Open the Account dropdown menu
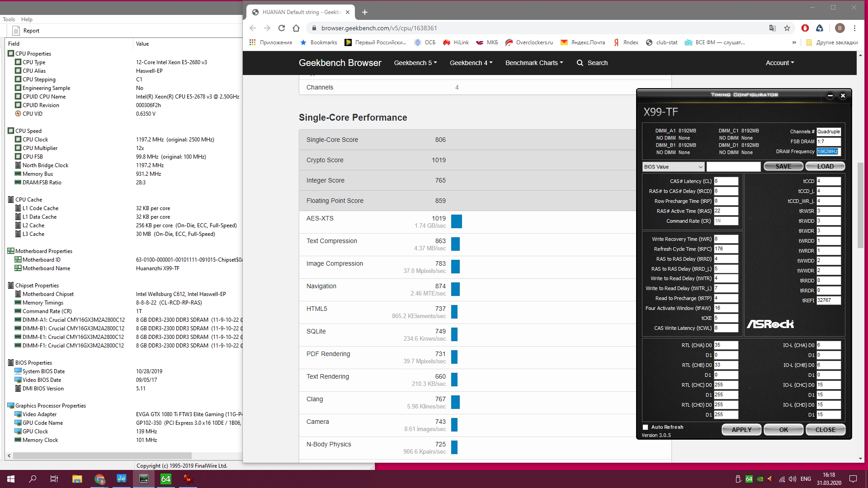 click(x=779, y=63)
